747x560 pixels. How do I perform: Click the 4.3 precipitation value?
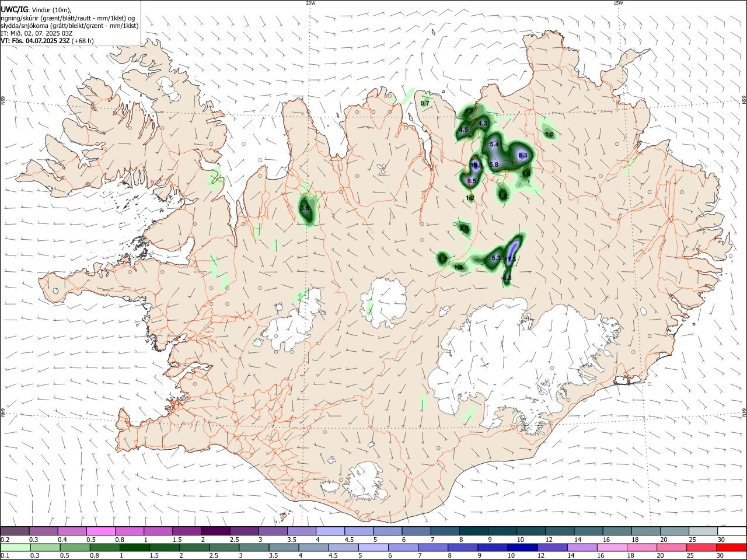tap(483, 124)
